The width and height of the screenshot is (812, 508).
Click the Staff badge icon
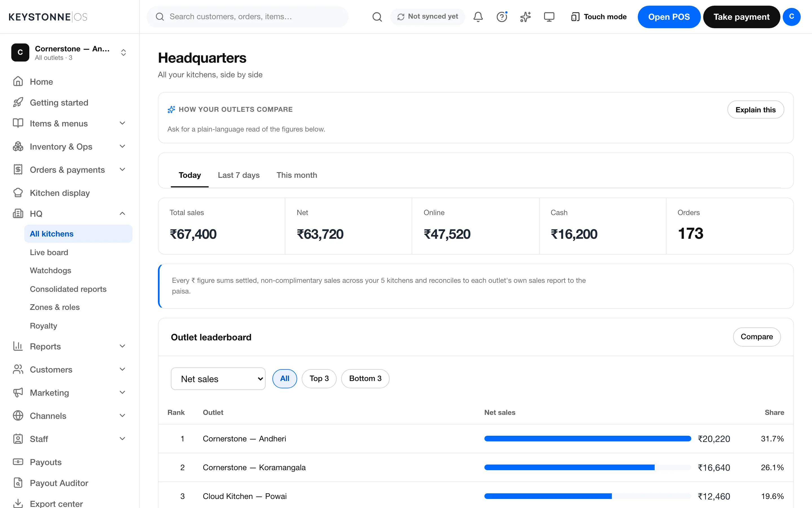[18, 439]
